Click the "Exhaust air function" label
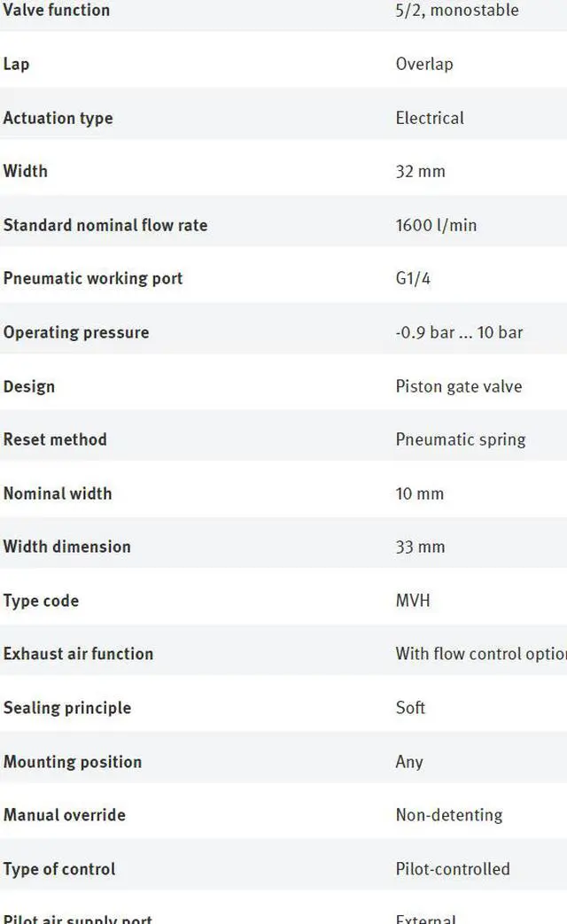Screen dimensions: 567x924 (x=78, y=654)
